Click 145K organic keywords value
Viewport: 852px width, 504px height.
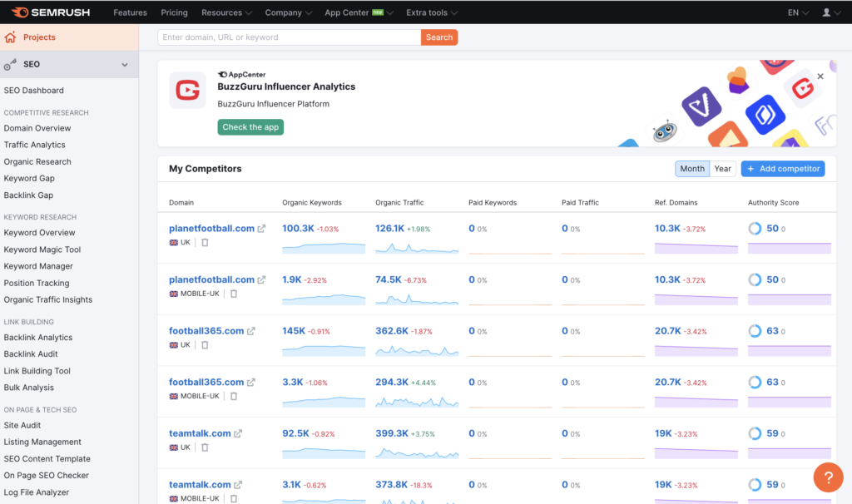tap(294, 330)
